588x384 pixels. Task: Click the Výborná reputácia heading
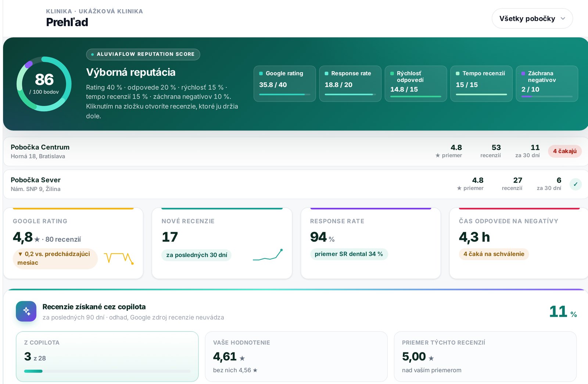pyautogui.click(x=131, y=72)
